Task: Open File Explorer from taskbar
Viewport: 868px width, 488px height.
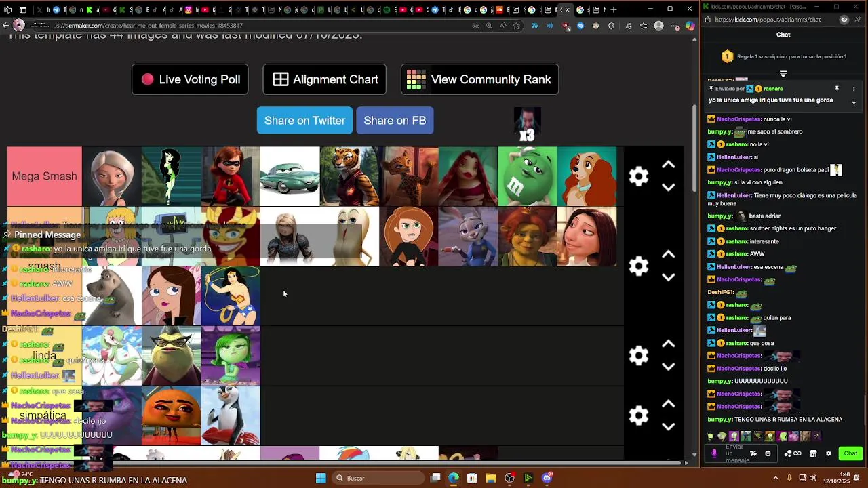Action: click(x=491, y=479)
